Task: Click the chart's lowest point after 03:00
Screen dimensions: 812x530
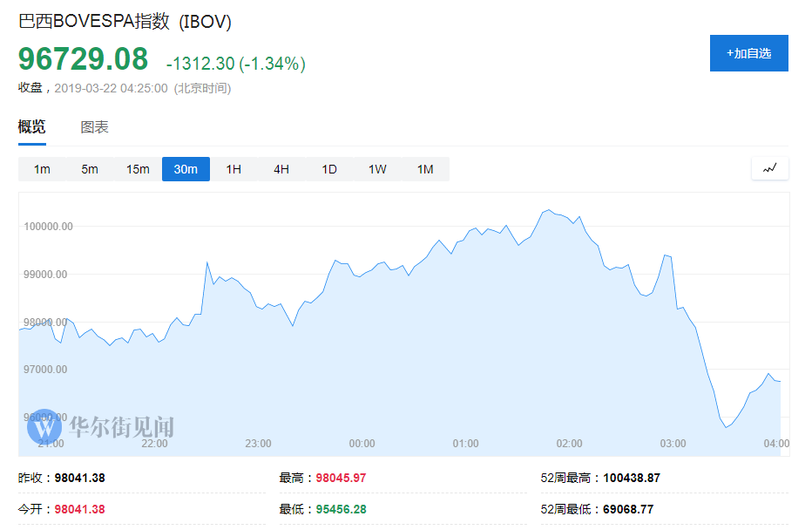Action: coord(726,427)
